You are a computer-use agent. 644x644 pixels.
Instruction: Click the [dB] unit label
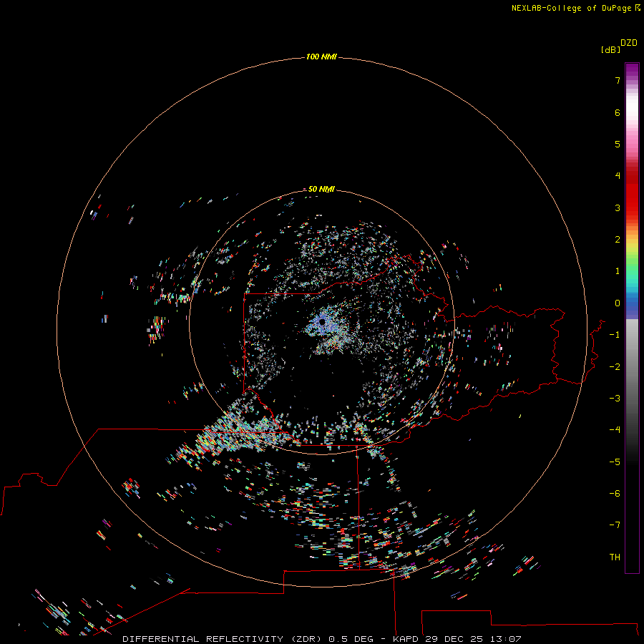point(611,49)
